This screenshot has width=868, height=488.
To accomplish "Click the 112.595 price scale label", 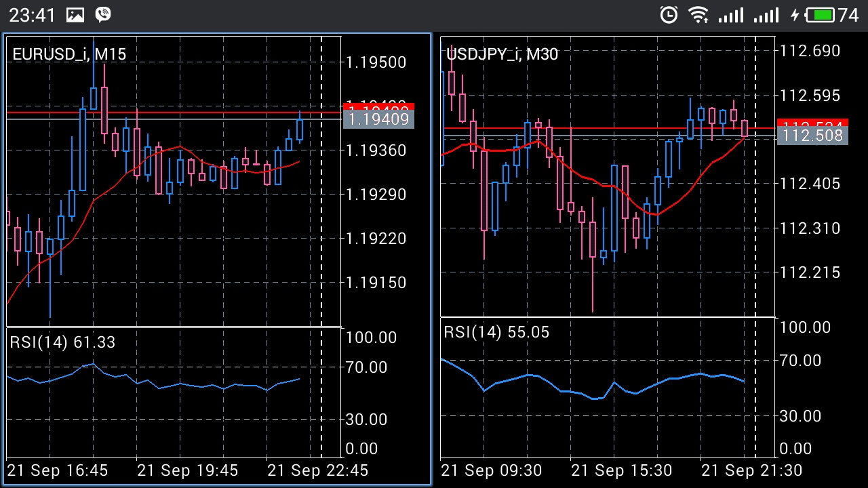I will click(x=810, y=96).
